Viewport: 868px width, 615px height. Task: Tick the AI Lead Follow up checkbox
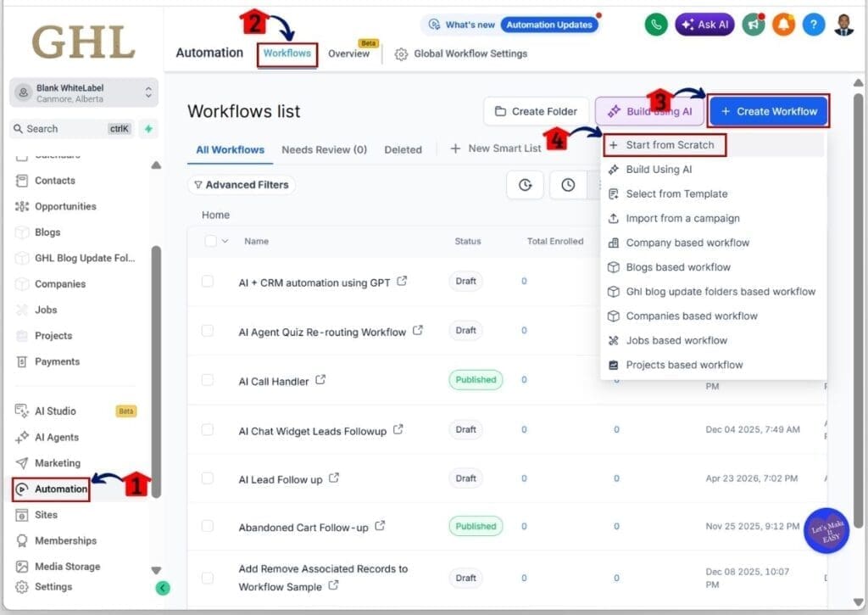coord(208,478)
